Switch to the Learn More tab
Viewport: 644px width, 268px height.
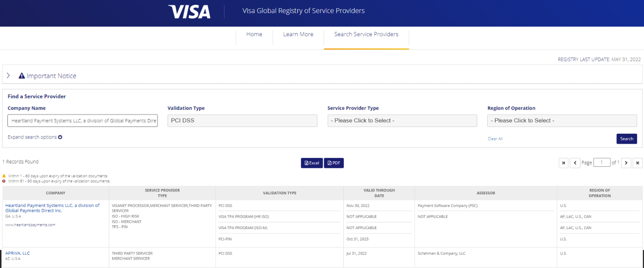click(x=298, y=34)
